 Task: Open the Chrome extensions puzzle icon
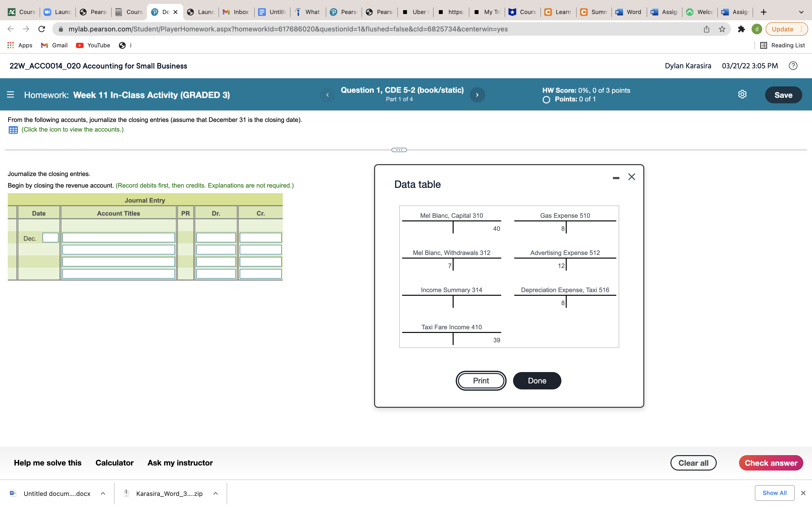741,29
